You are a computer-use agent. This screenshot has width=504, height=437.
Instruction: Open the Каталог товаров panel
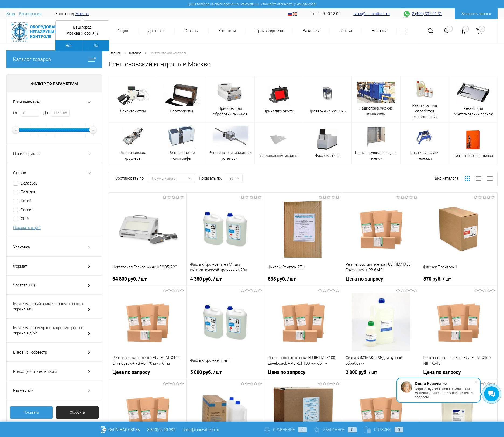tap(54, 59)
